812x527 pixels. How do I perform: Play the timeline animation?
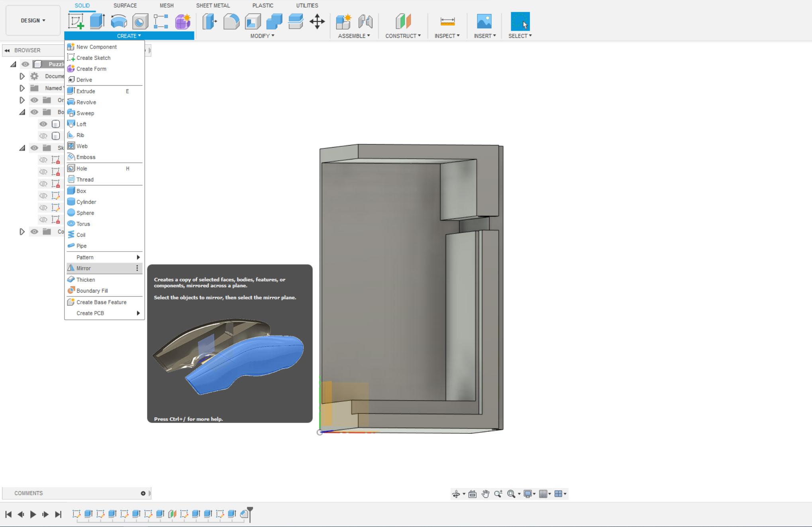click(33, 514)
